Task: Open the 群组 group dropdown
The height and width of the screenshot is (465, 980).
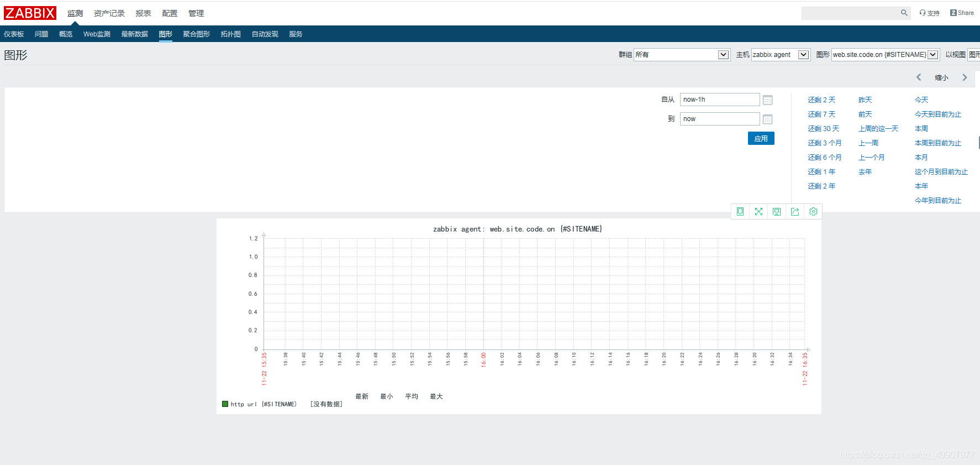Action: pos(682,55)
